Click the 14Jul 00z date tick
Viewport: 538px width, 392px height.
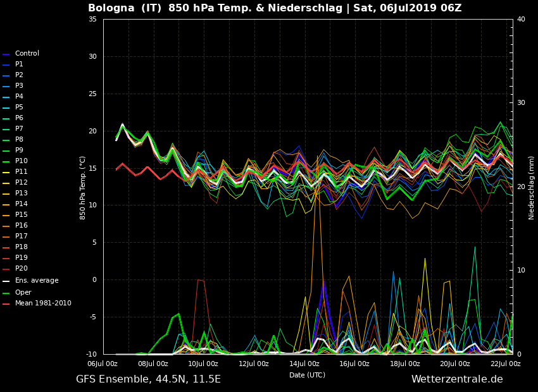pyautogui.click(x=304, y=364)
